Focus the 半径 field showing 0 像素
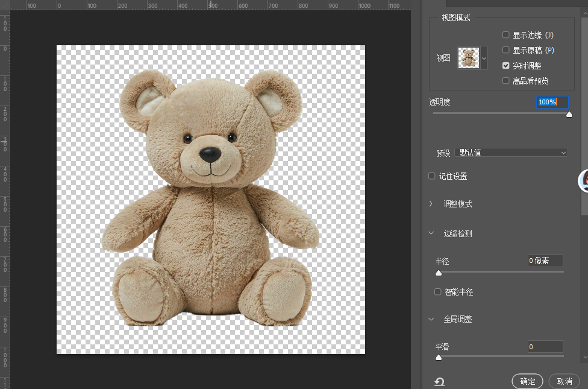Viewport: 588px width, 389px height. (x=545, y=261)
